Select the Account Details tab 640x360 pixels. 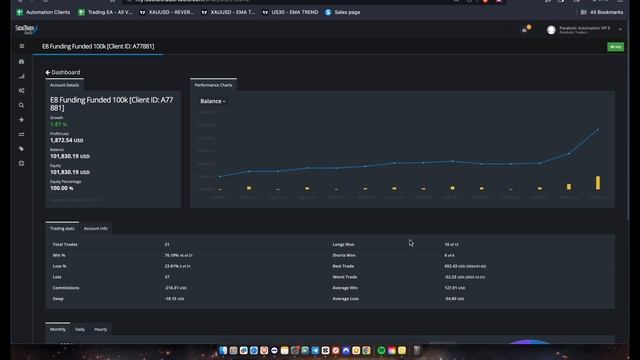tap(64, 85)
